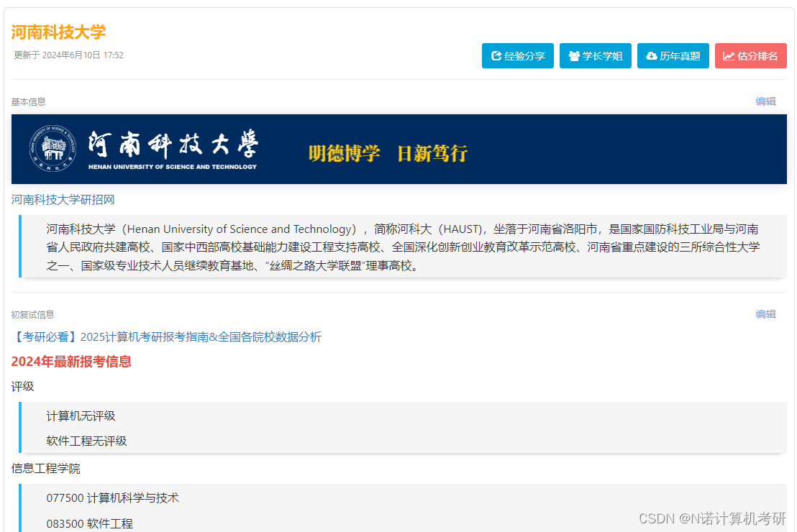Click the 信息工程学院 label
797x532 pixels.
point(46,469)
